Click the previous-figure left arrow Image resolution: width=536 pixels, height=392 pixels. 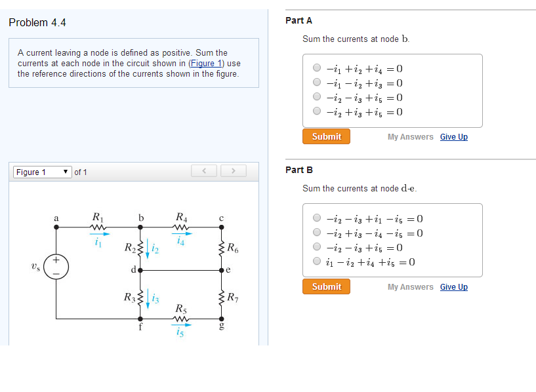tap(203, 170)
